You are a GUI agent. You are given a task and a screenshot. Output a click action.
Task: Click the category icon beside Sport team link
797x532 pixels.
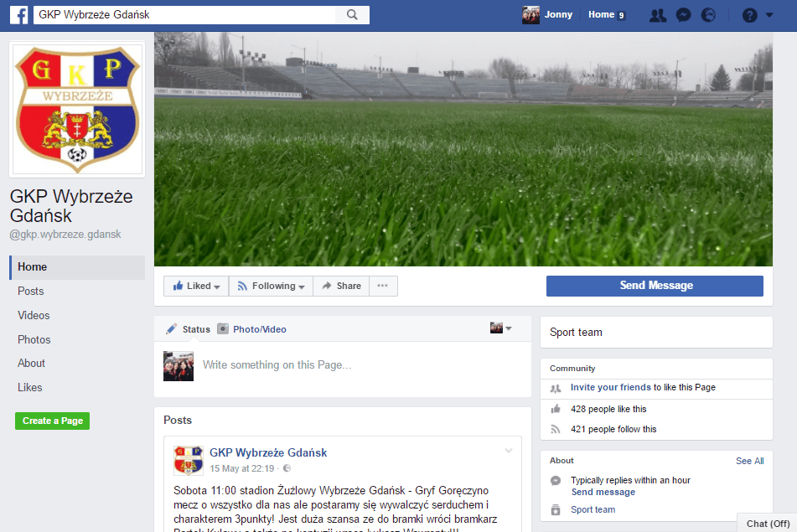click(556, 509)
